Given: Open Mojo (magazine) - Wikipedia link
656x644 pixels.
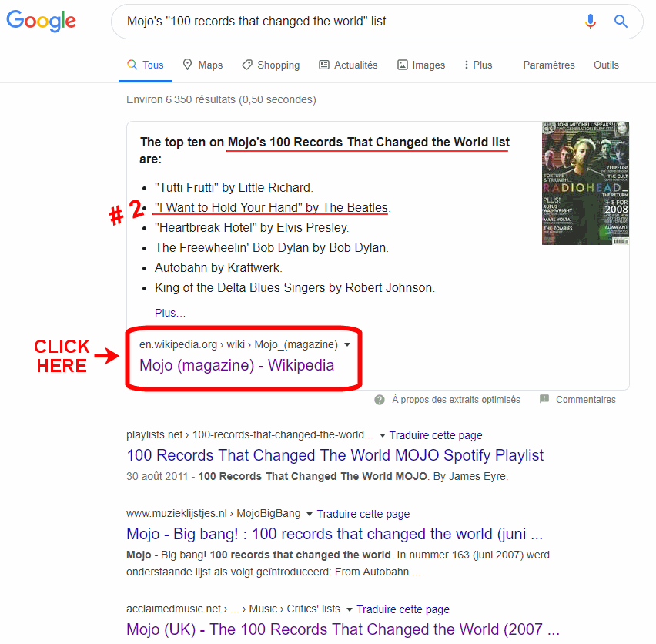Looking at the screenshot, I should coord(237,365).
